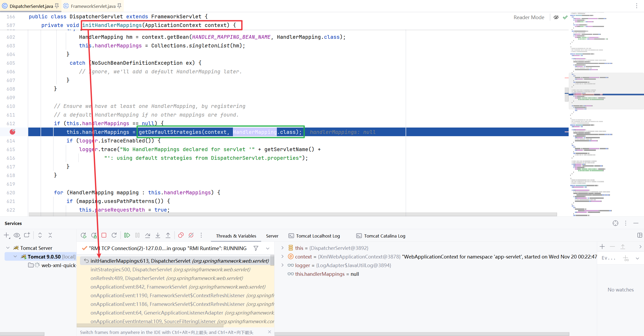644x336 pixels.
Task: Toggle the Services view options eye icon
Action: [x=17, y=235]
